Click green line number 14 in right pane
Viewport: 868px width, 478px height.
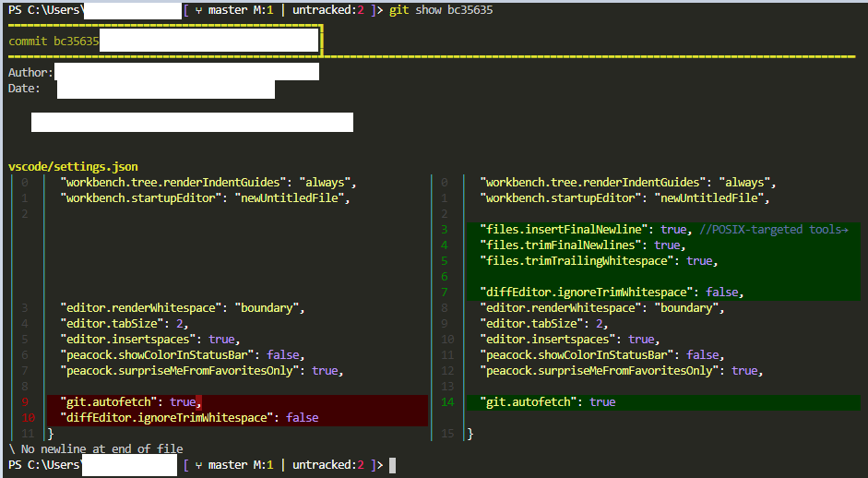pos(447,402)
